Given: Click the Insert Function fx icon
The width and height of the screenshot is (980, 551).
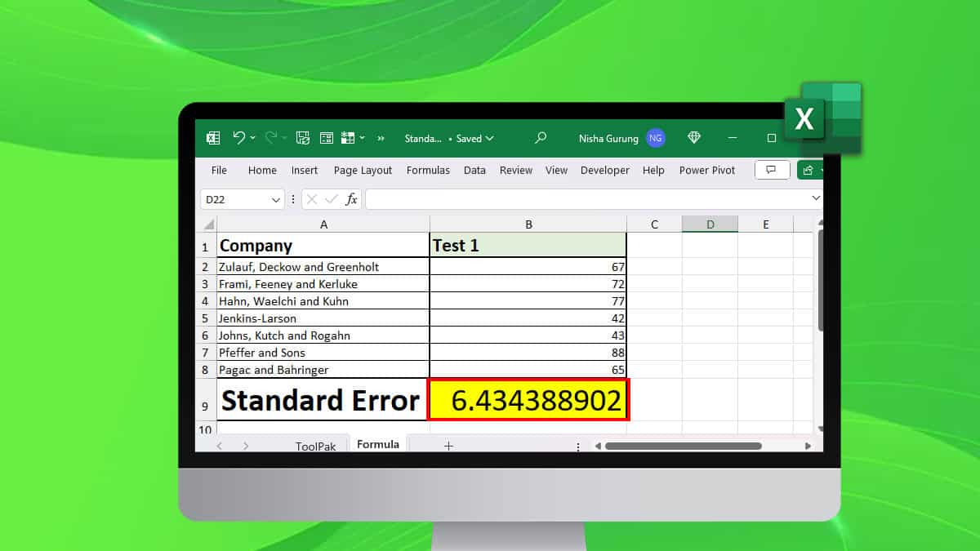Looking at the screenshot, I should point(351,198).
